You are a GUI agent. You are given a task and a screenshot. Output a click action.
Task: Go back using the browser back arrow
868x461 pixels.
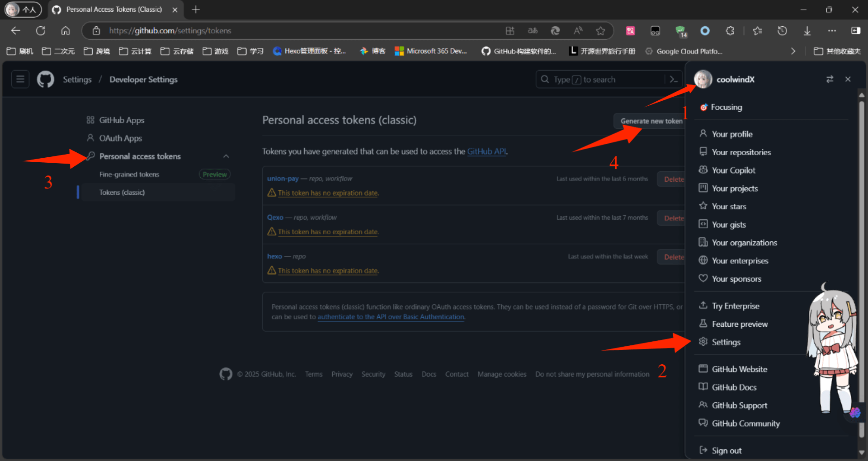point(16,31)
